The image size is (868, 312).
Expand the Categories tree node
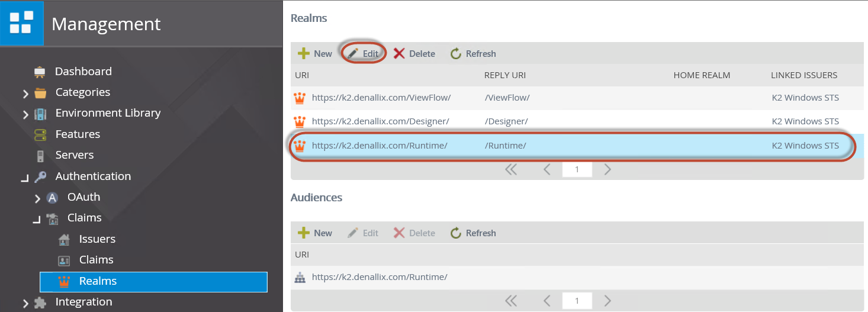[x=25, y=94]
